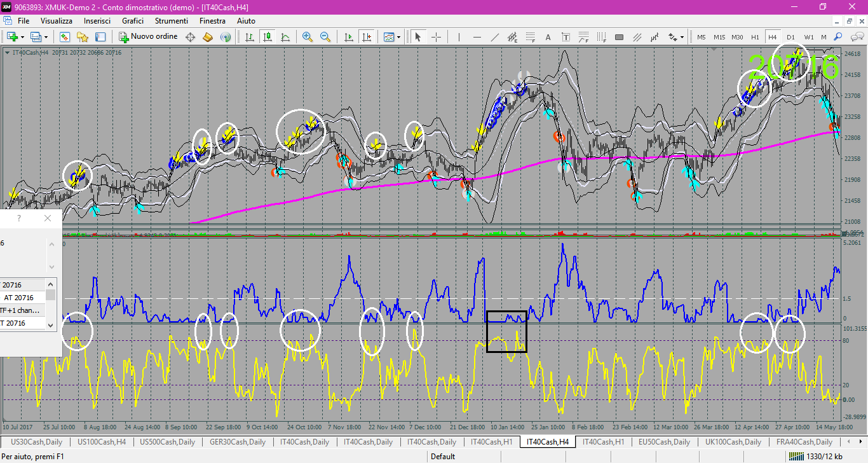Viewport: 868px width, 463px height.
Task: Open the File menu
Action: tap(24, 21)
